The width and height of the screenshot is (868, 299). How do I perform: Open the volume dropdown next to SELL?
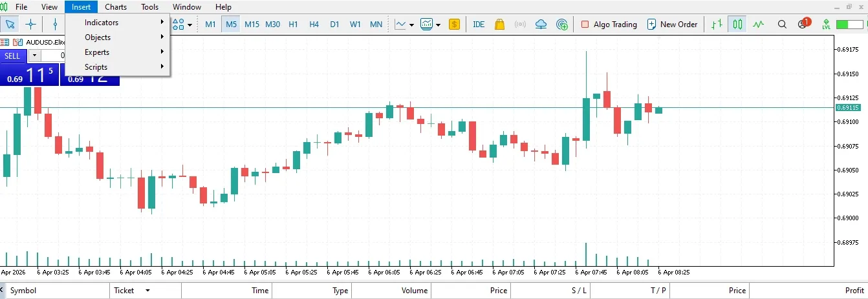pyautogui.click(x=34, y=56)
